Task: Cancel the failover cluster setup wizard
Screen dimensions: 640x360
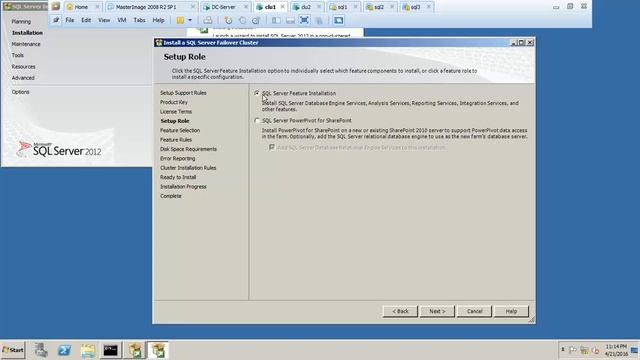Action: 474,311
